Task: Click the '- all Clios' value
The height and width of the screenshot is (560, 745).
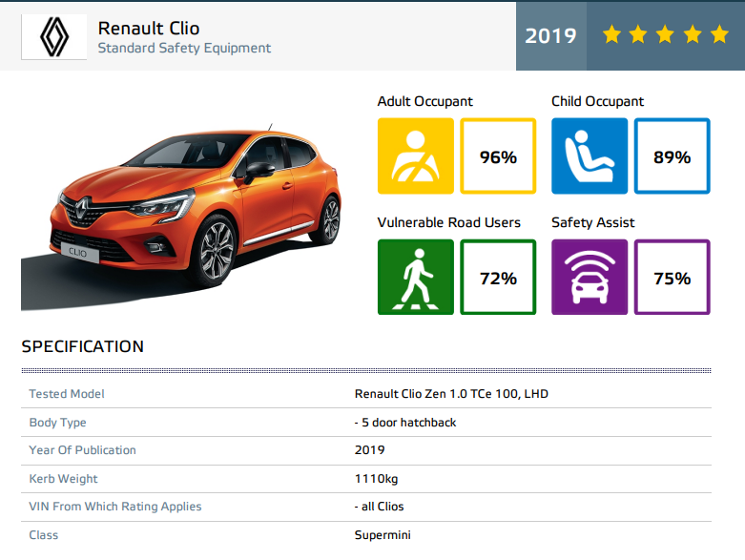Action: (379, 507)
